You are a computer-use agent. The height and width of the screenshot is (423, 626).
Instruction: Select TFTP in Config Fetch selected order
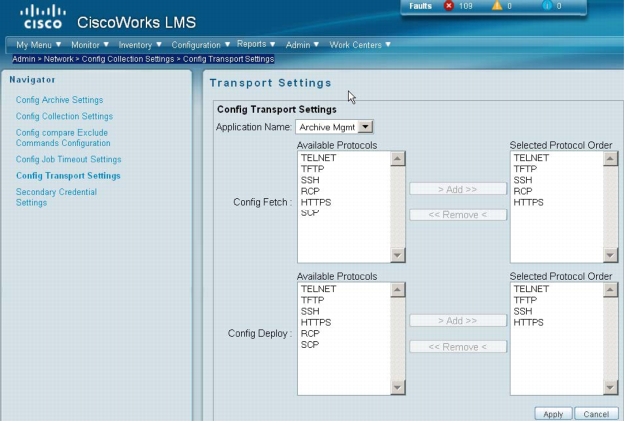click(x=525, y=169)
